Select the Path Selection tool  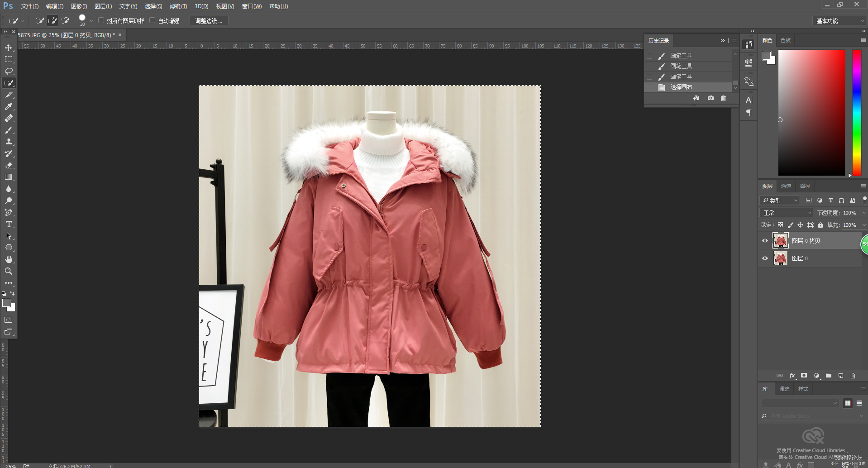tap(9, 236)
